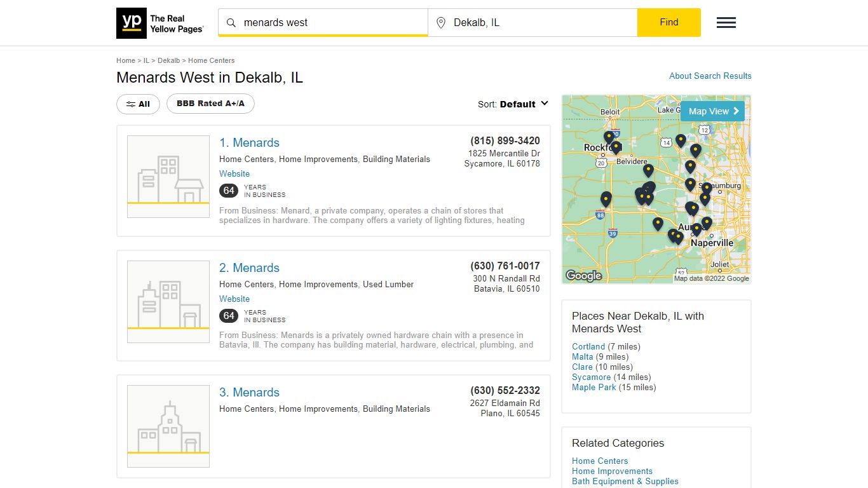Image resolution: width=868 pixels, height=488 pixels.
Task: Filter by BBB Rated A+/A
Action: tap(210, 104)
